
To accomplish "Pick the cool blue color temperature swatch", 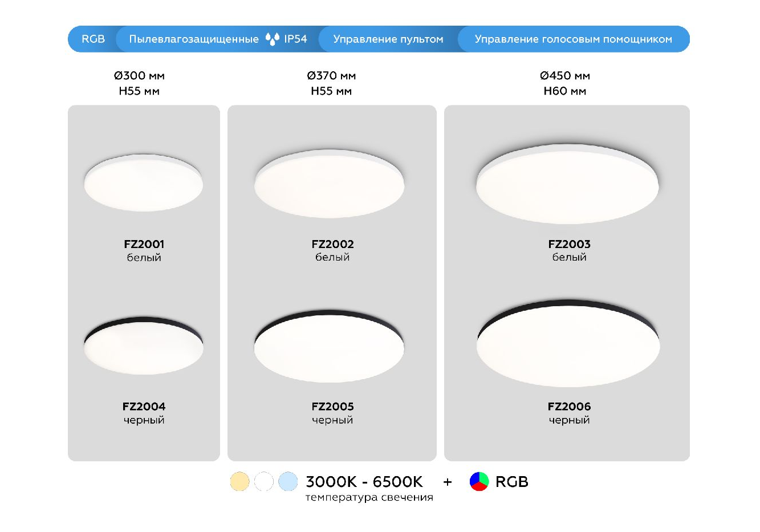I will [288, 481].
